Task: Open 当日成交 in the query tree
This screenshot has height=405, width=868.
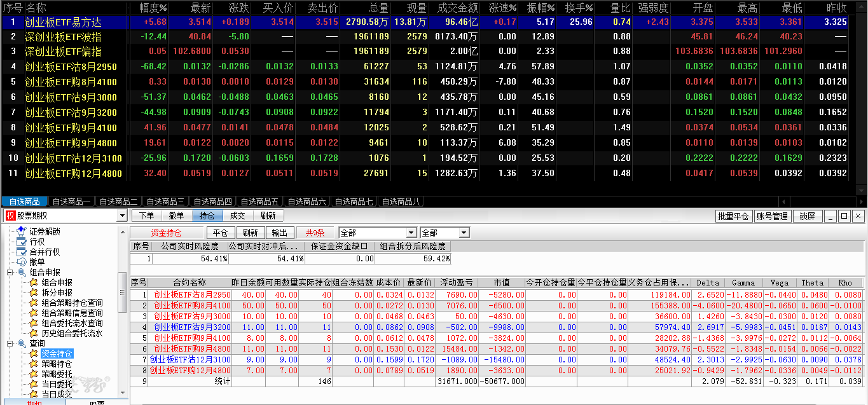Action: click(x=57, y=394)
